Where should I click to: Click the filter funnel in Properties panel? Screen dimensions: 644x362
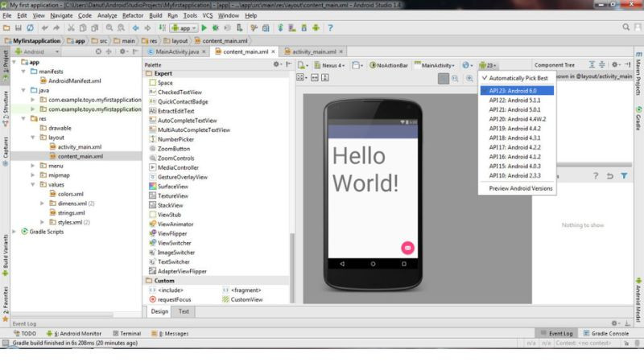point(625,175)
